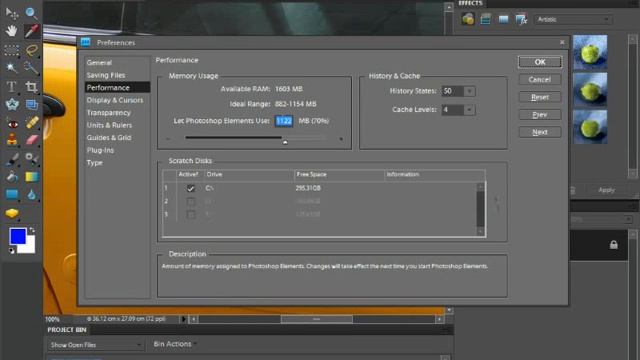This screenshot has width=640, height=360.
Task: Click the Reset button
Action: [540, 97]
